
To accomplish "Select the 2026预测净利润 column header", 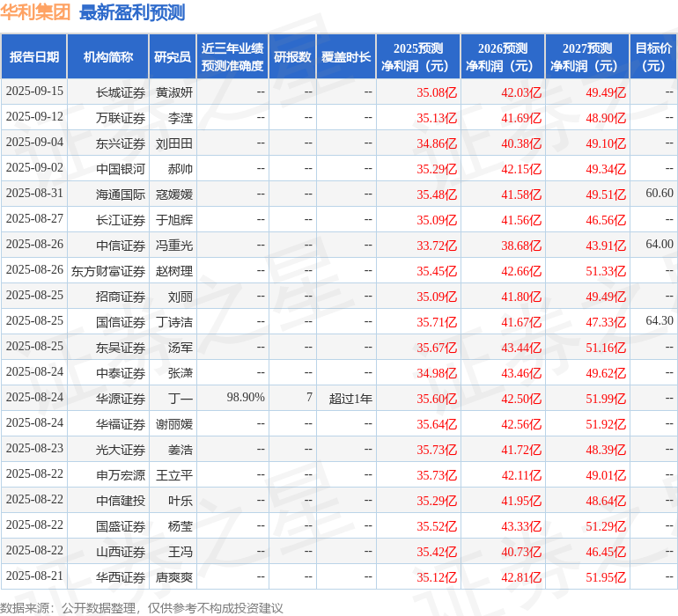I will [502, 57].
